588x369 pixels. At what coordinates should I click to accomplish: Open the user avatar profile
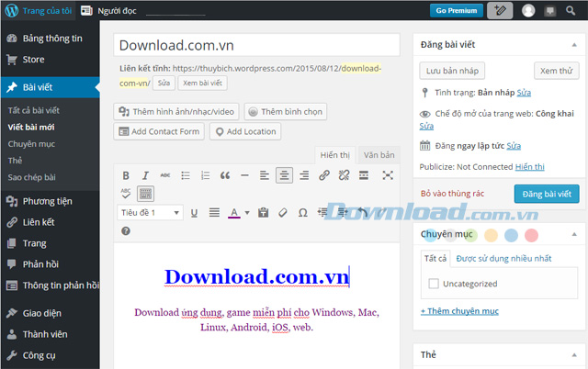tap(528, 10)
